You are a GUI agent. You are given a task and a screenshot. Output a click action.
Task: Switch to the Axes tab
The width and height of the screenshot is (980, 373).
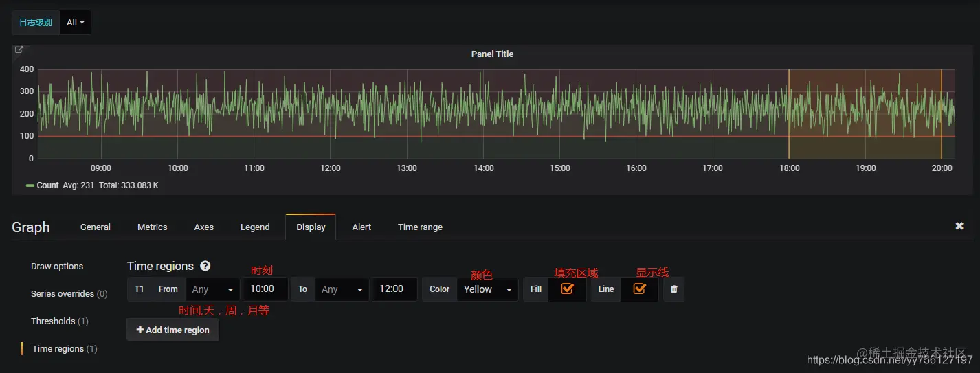[x=204, y=227]
